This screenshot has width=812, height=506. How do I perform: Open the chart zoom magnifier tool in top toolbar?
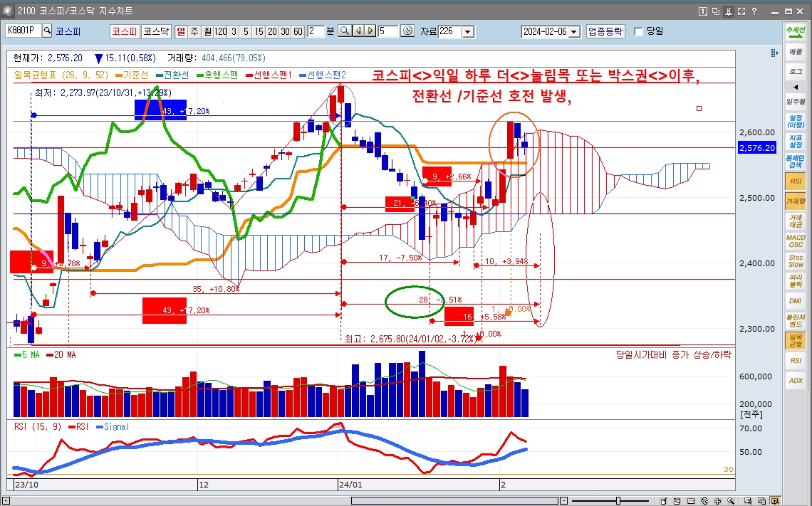(344, 31)
